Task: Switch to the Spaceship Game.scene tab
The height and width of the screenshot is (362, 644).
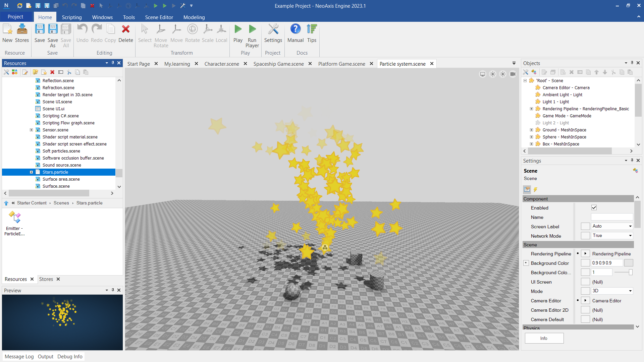Action: tap(278, 64)
